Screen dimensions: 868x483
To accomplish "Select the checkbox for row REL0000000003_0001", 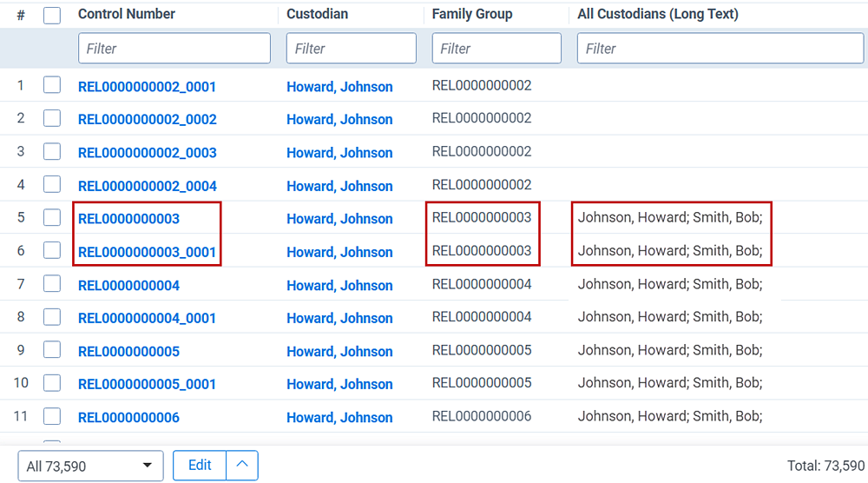I will tap(52, 250).
